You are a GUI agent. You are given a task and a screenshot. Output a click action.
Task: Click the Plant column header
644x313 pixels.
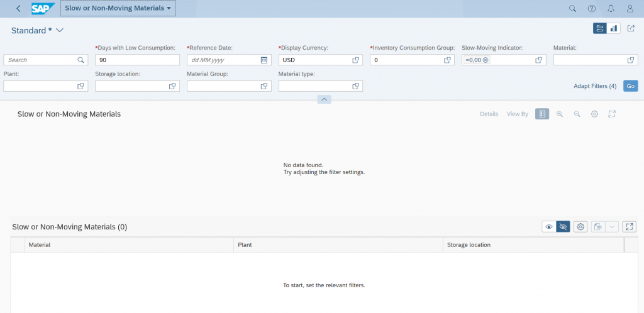(x=338, y=245)
